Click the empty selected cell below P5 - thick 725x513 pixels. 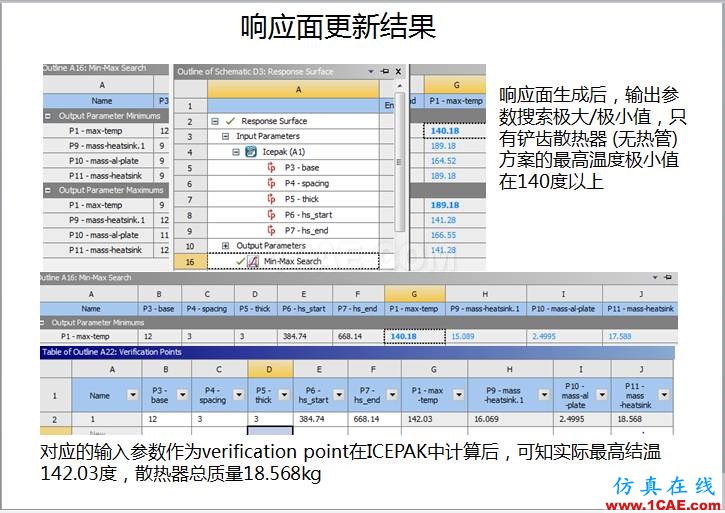[x=270, y=431]
